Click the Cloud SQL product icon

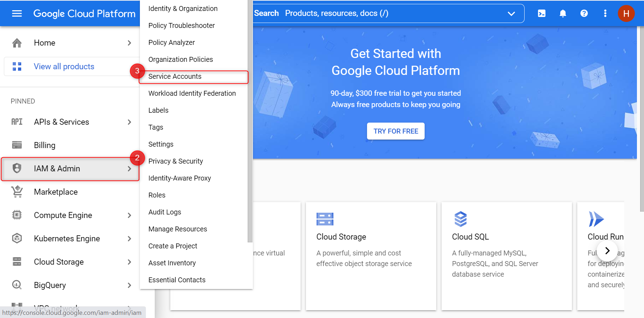(460, 219)
